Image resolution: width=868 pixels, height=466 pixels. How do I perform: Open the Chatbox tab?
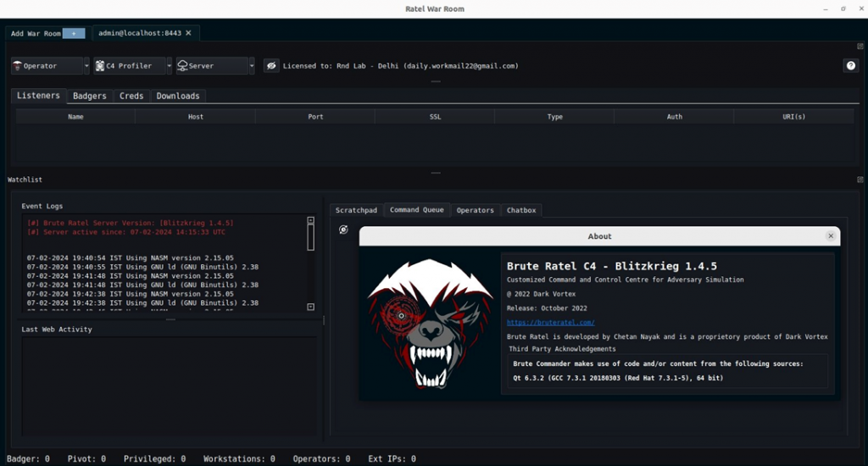tap(521, 210)
